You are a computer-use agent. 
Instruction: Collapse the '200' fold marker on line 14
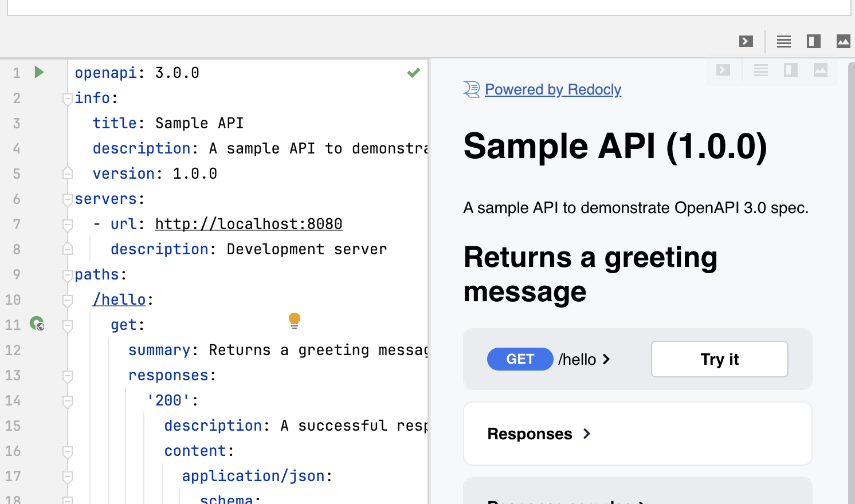click(68, 401)
